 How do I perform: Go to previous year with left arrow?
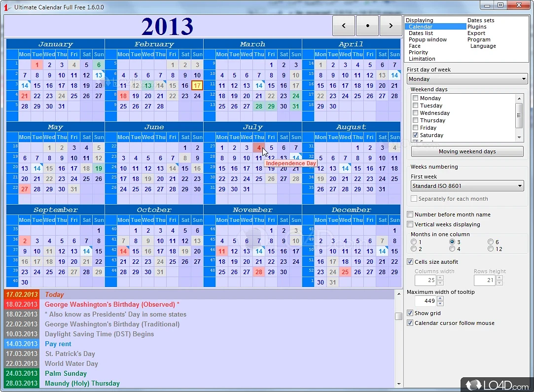(x=344, y=26)
